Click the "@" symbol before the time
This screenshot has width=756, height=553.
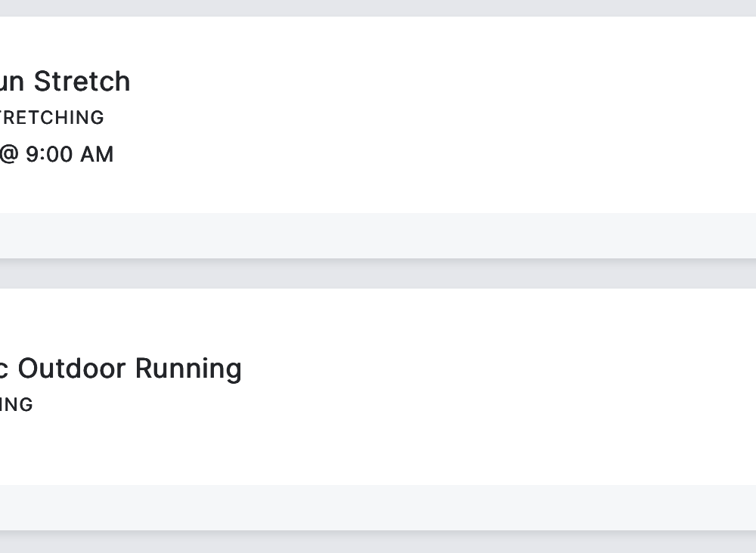pos(8,154)
